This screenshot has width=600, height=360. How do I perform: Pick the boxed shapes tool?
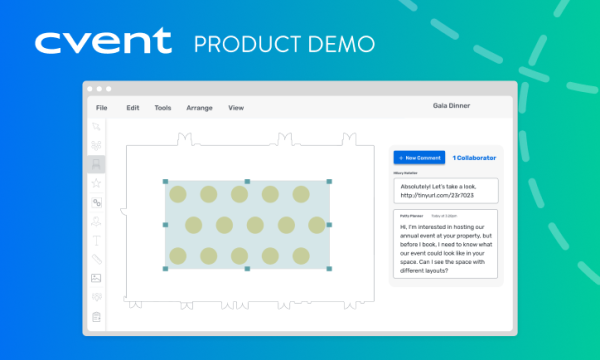(x=96, y=202)
